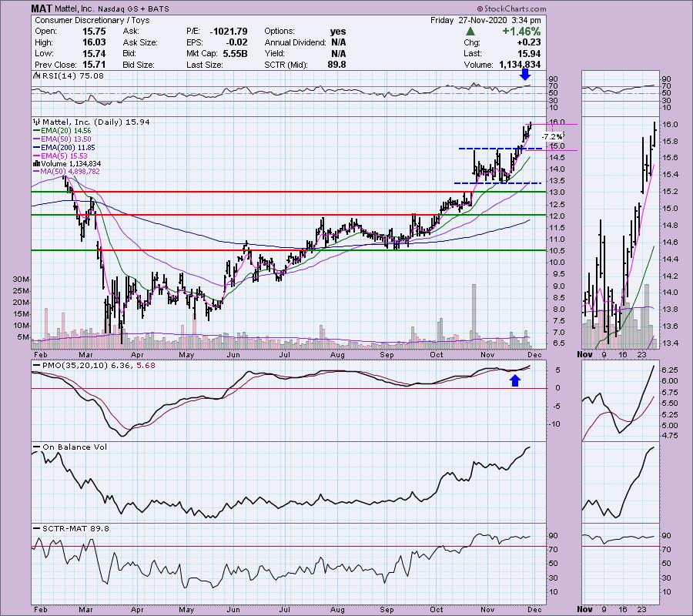Click the Last price 15.94 in the header
This screenshot has width=693, height=616.
click(x=529, y=53)
